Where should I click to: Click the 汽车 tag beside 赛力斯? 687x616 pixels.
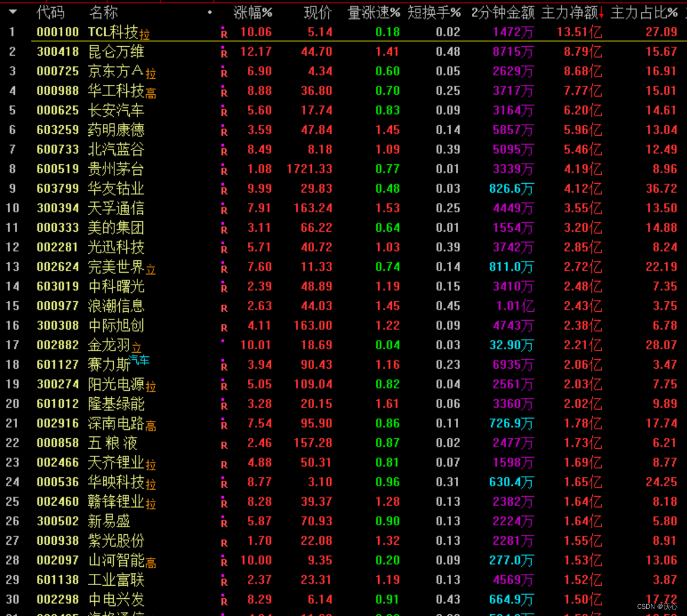139,360
